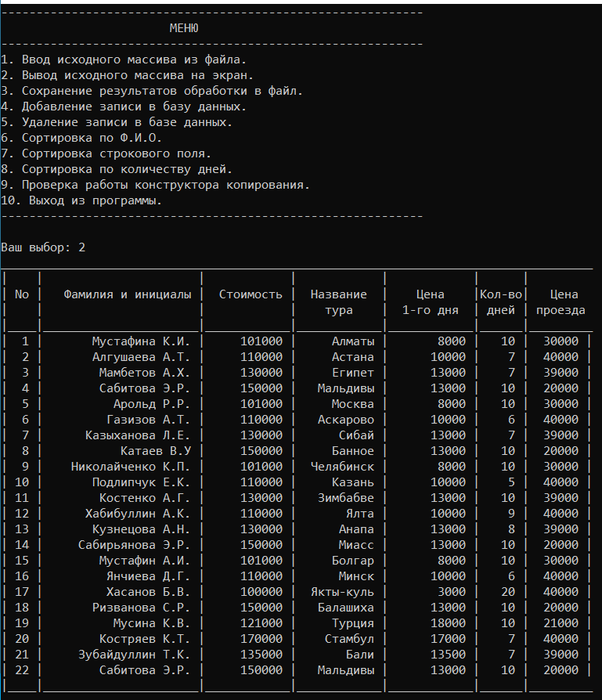Click line '7. Сортировка строкового поля.'
602x700 pixels.
click(x=106, y=153)
